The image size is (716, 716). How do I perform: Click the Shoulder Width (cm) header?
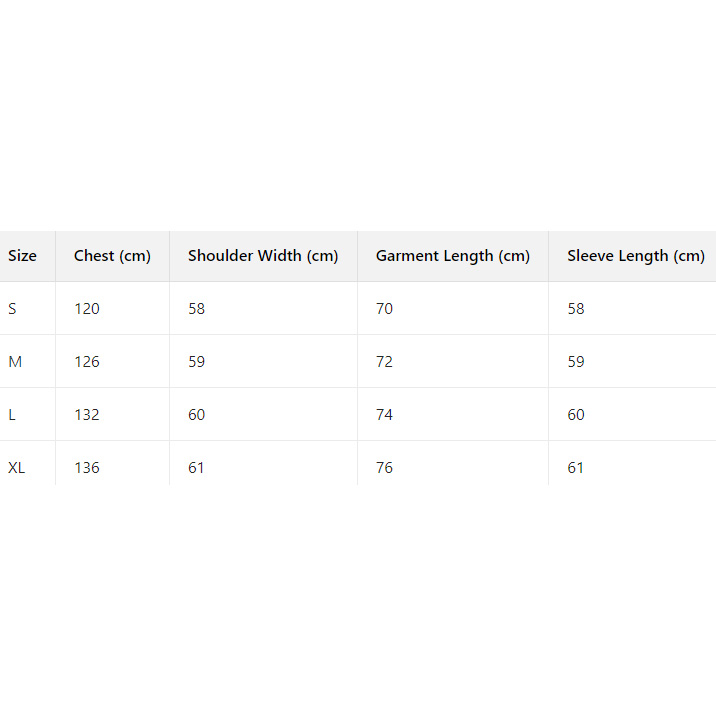[x=263, y=256]
